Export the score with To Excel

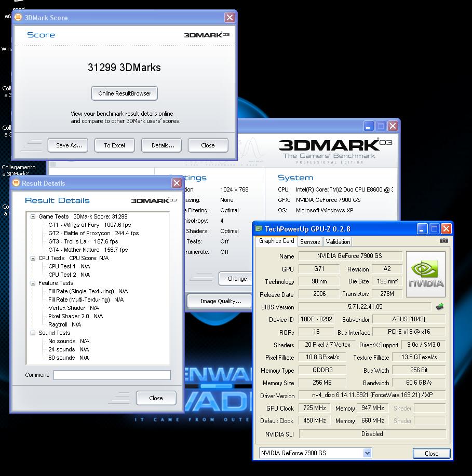(115, 145)
